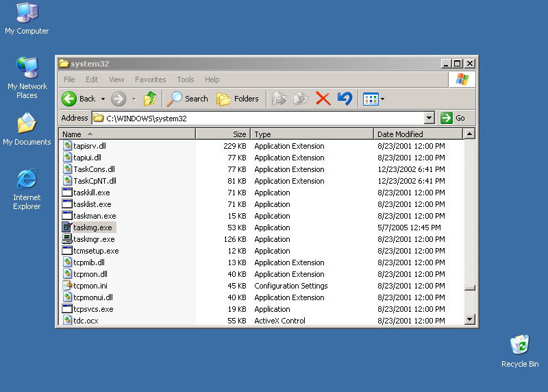Open the Search magnifier tool
The height and width of the screenshot is (392, 548).
point(187,99)
